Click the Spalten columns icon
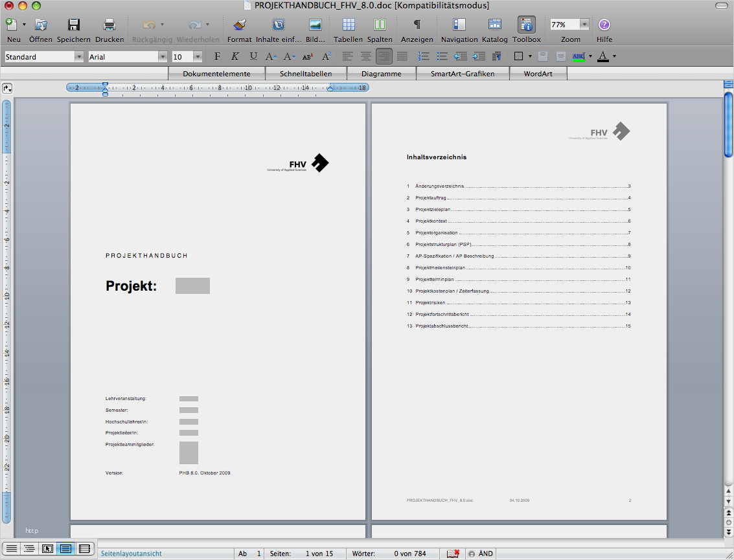 [x=380, y=25]
